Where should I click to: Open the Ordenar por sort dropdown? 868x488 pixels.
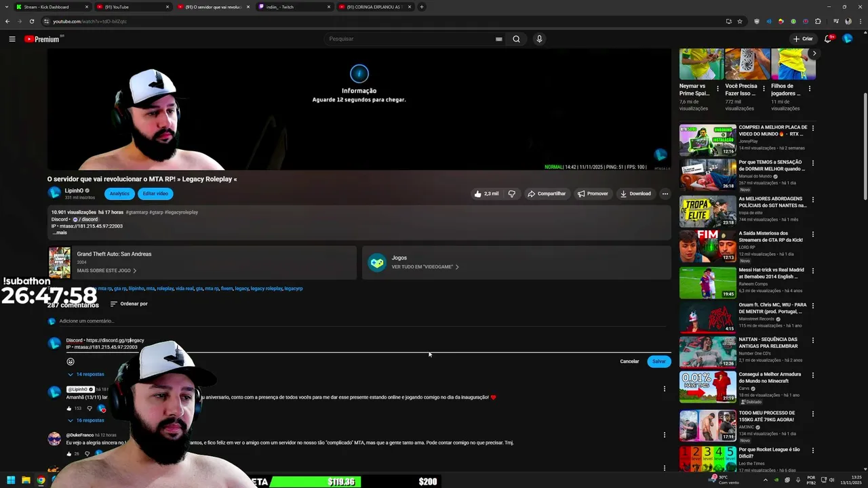click(x=129, y=304)
